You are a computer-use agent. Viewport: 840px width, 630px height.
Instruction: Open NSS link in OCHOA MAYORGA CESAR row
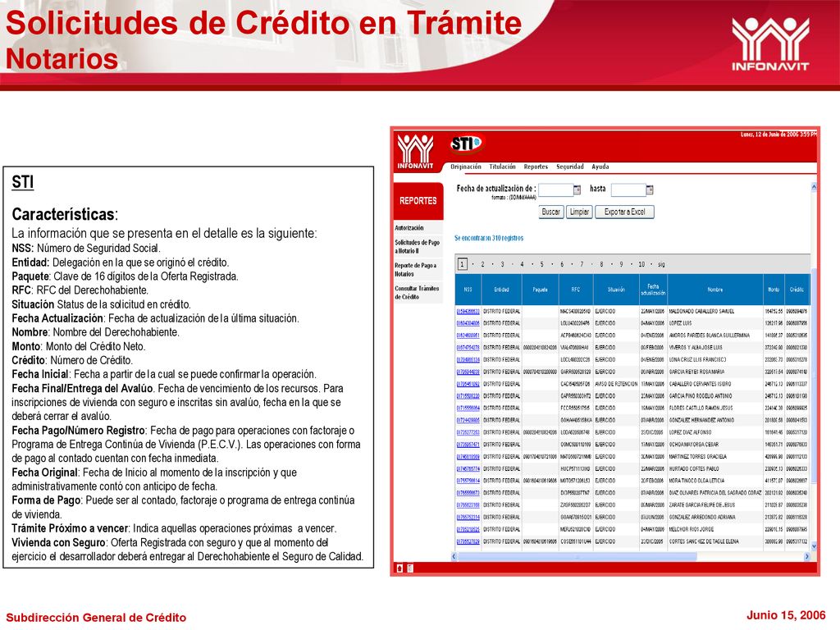[468, 445]
